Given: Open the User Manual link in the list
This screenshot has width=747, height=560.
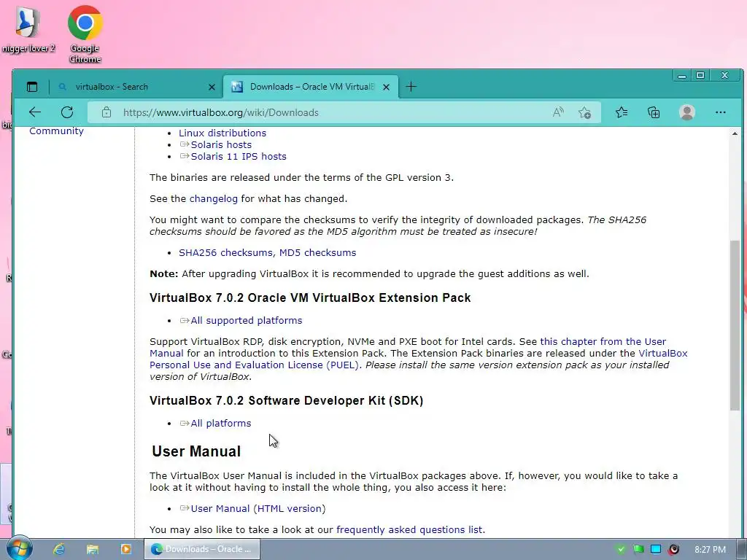Looking at the screenshot, I should tap(220, 508).
